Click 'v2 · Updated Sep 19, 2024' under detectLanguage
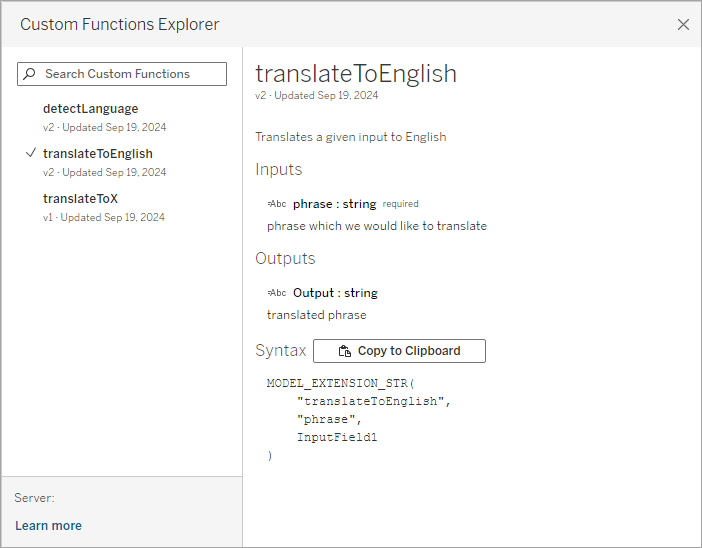This screenshot has height=548, width=702. coord(104,128)
